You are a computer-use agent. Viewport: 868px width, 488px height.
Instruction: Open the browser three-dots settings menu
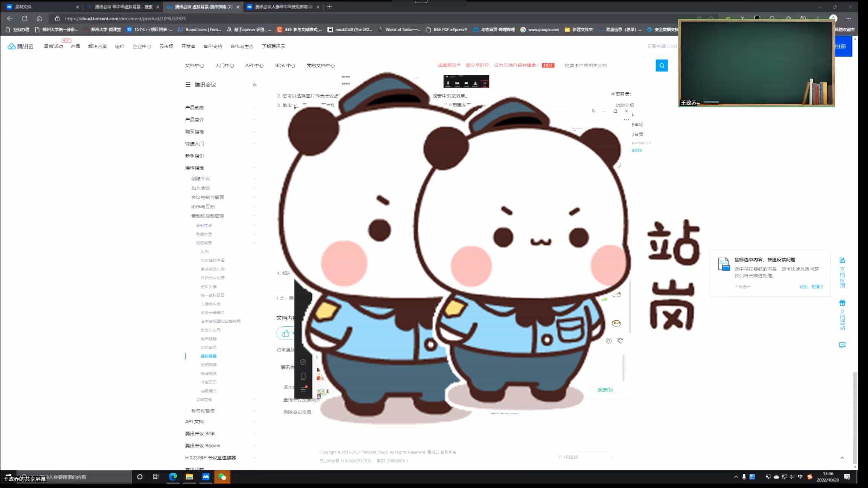tap(848, 18)
